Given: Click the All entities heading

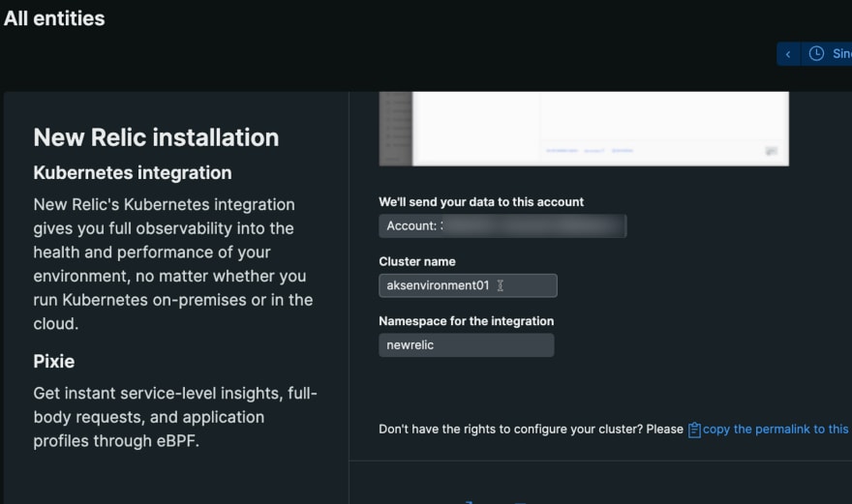Looking at the screenshot, I should coord(54,18).
